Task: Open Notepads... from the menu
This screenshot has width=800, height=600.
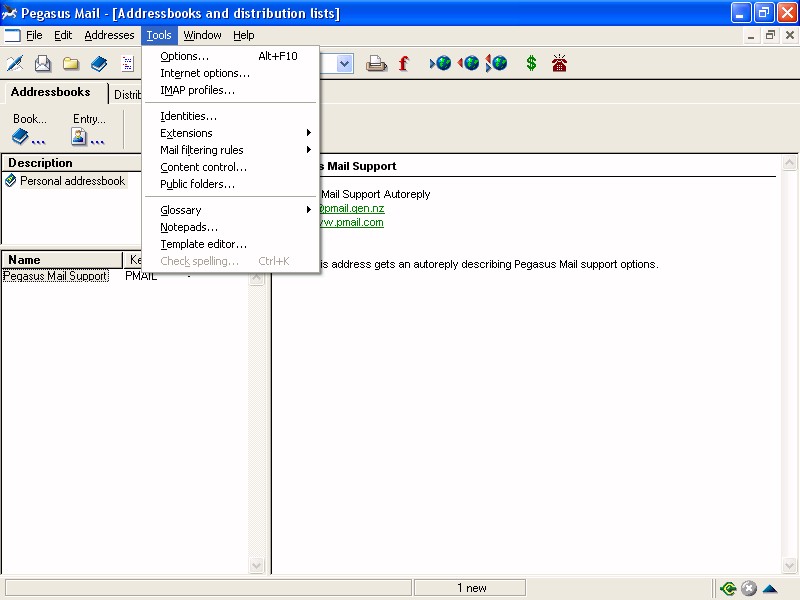Action: (231, 227)
